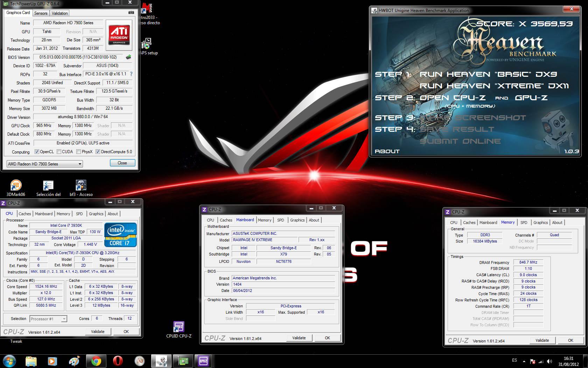Screen dimensions: 588x368
Task: Open Opera browser from the taskbar
Action: tap(118, 361)
